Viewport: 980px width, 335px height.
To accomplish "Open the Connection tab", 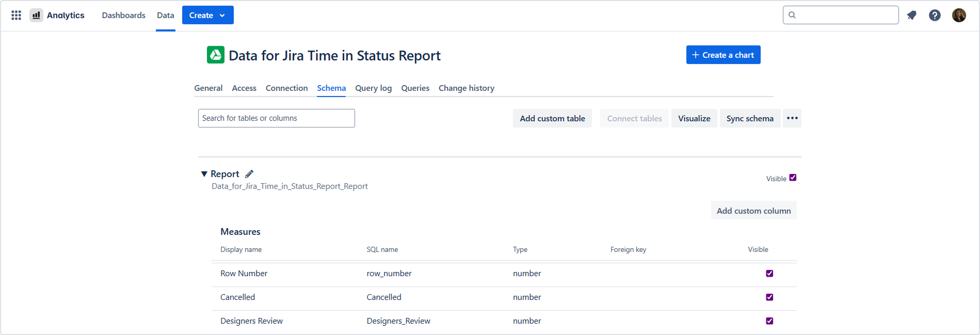I will (x=286, y=88).
